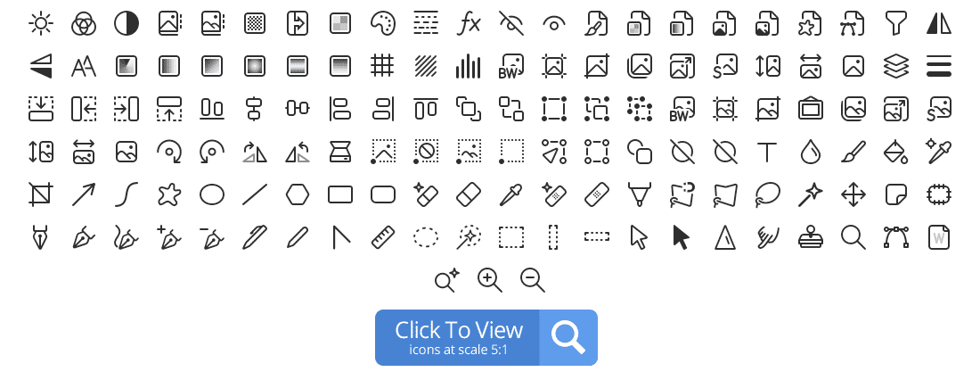980x380 pixels.
Task: Select the text T tool icon
Action: (767, 153)
